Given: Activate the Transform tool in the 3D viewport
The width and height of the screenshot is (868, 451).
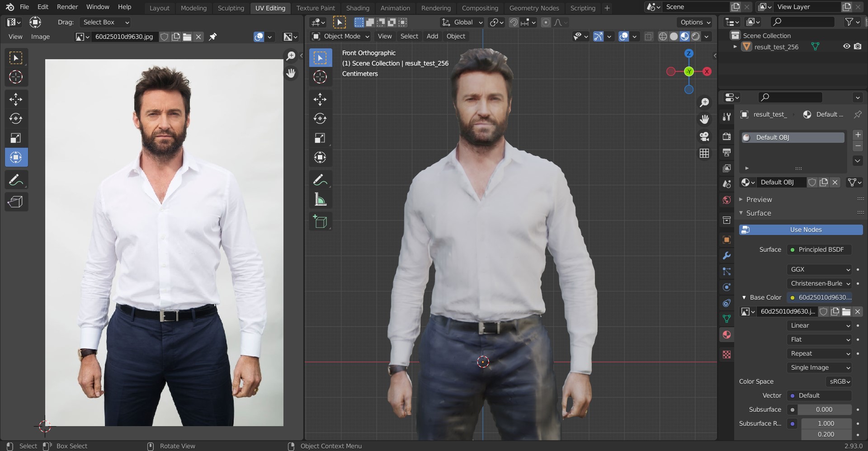Looking at the screenshot, I should 321,157.
